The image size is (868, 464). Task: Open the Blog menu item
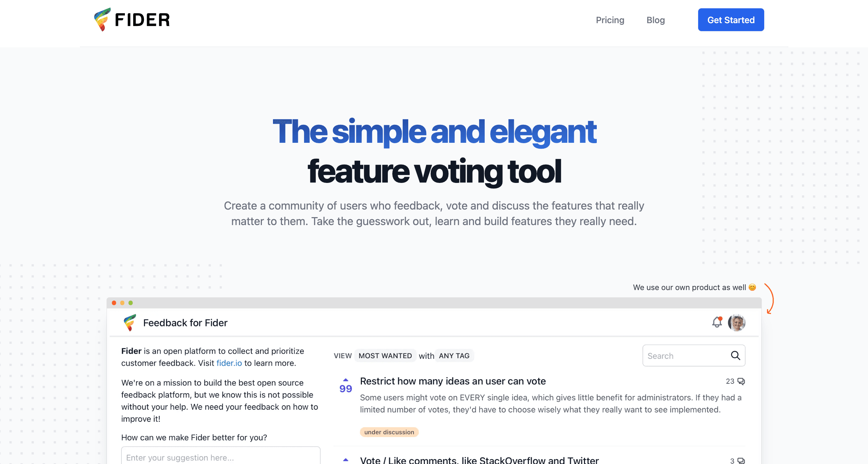click(x=656, y=20)
